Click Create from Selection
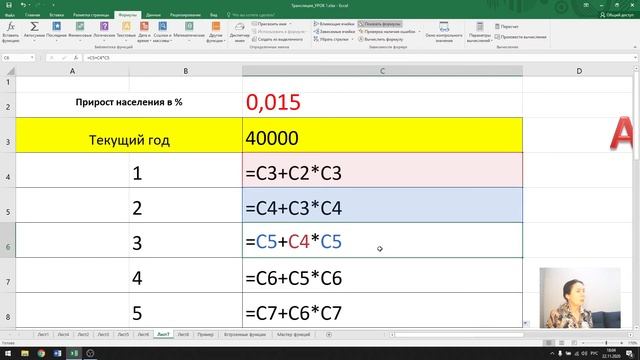Viewport: 640px width, 360px height. click(x=277, y=40)
